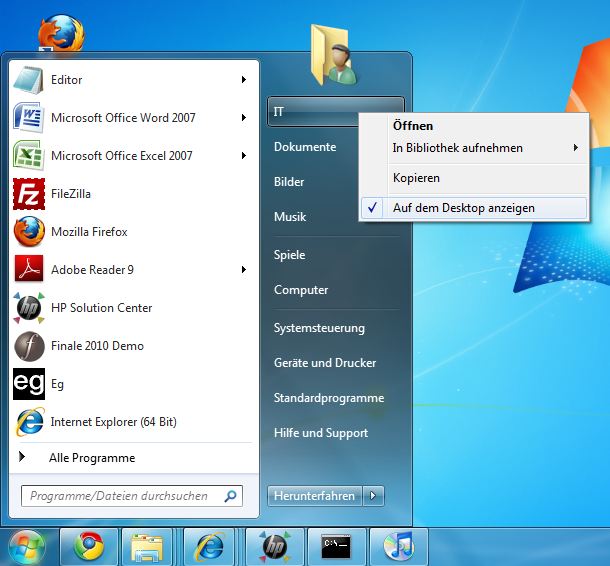Click the Windows Start orb
This screenshot has height=566, width=610.
click(26, 547)
